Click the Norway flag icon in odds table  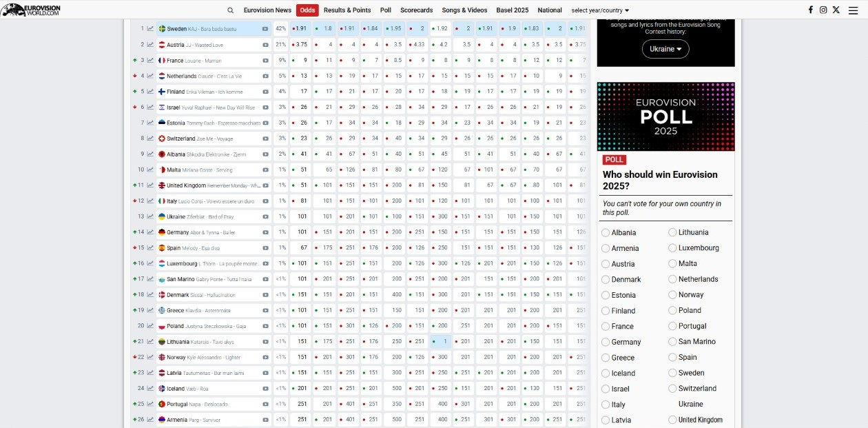pyautogui.click(x=162, y=357)
